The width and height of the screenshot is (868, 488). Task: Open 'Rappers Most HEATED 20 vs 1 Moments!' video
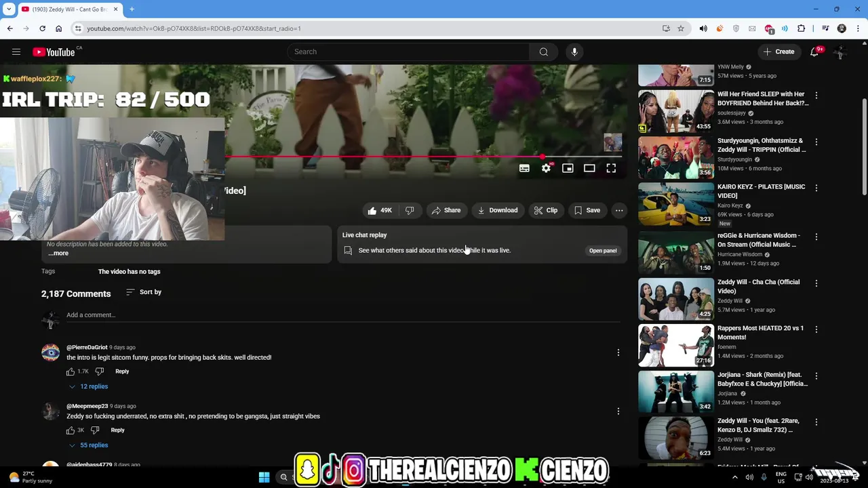point(760,333)
